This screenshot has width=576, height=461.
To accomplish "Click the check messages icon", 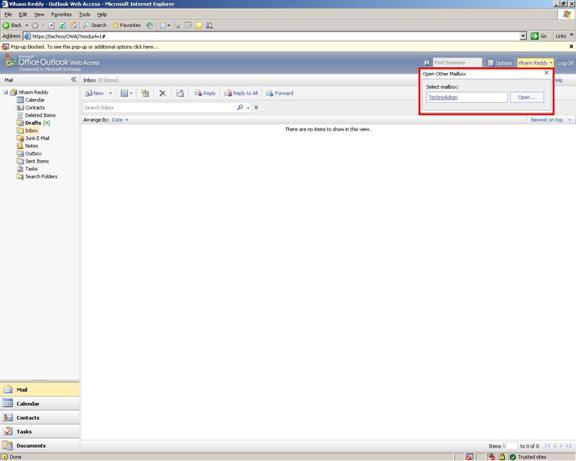I will tap(180, 93).
